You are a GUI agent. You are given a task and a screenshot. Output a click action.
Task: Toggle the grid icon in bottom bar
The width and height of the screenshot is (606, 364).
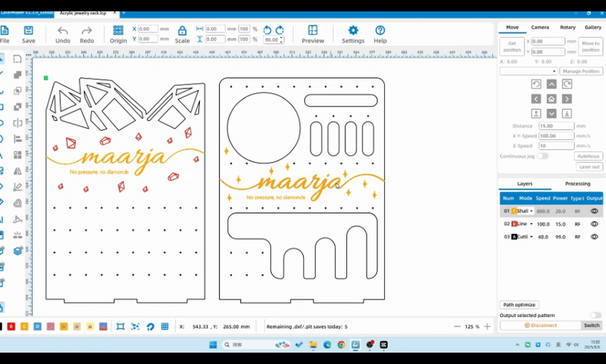click(x=164, y=327)
